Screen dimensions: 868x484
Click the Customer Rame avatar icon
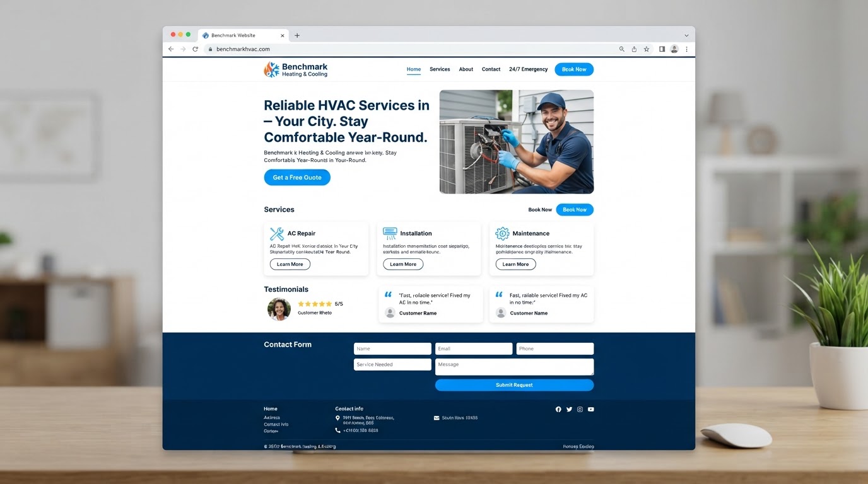point(390,313)
